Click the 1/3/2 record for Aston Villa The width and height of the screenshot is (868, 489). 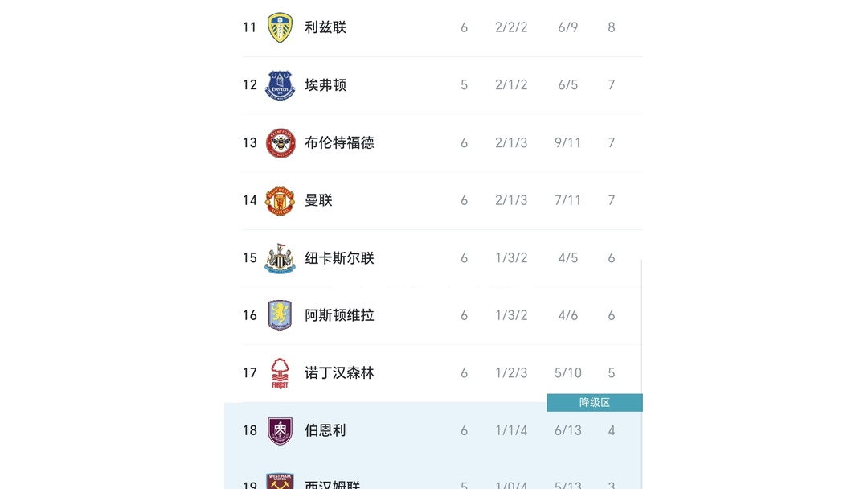[511, 315]
